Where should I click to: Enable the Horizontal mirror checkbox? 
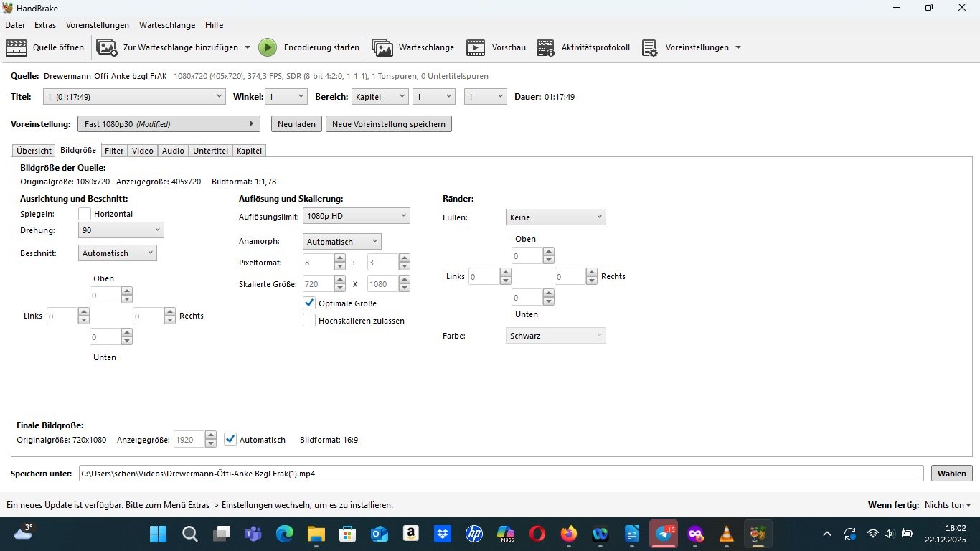[x=85, y=214]
